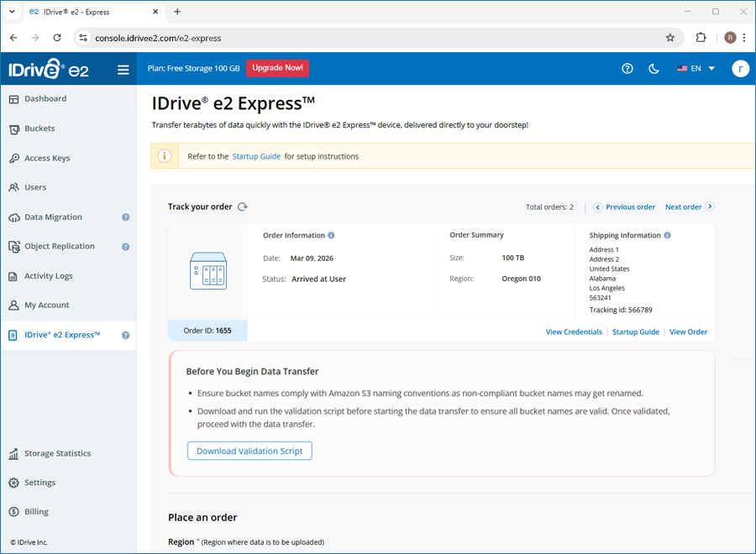Image resolution: width=756 pixels, height=554 pixels.
Task: Click the info icon in the yellow banner
Action: [x=165, y=156]
